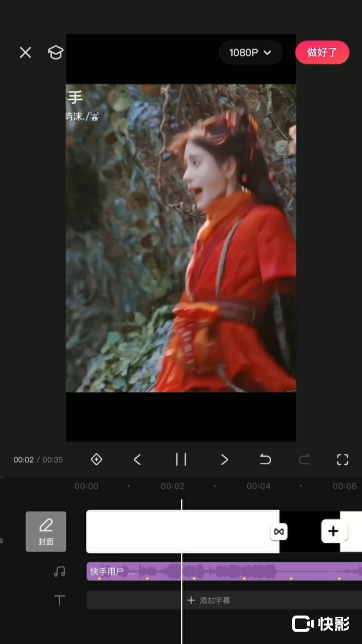Tap 添加字幕 to add subtitles
The image size is (362, 644).
209,600
